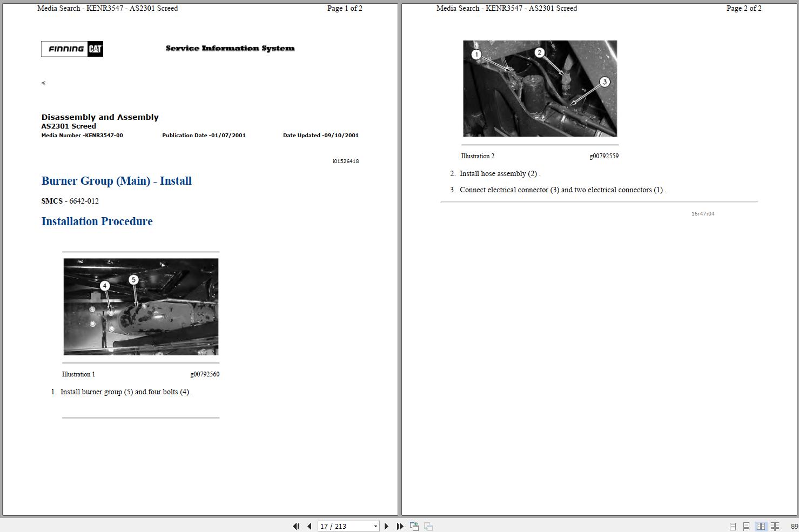Click the Service Information System title
This screenshot has height=532, width=799.
coord(230,48)
